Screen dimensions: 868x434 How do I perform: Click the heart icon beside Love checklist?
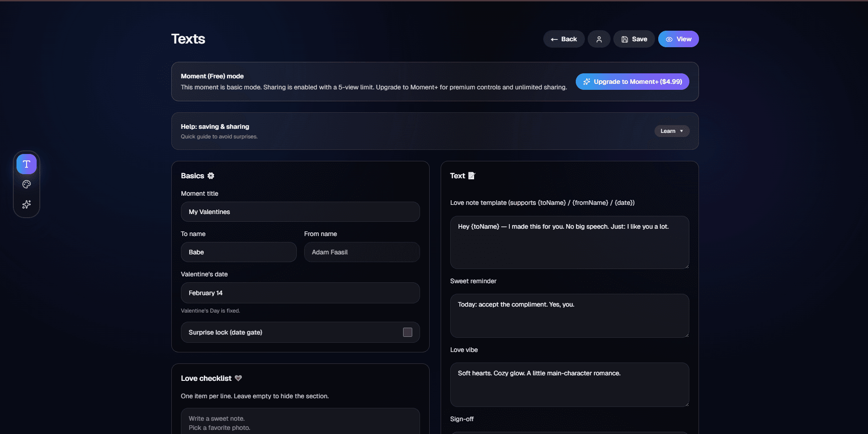238,378
